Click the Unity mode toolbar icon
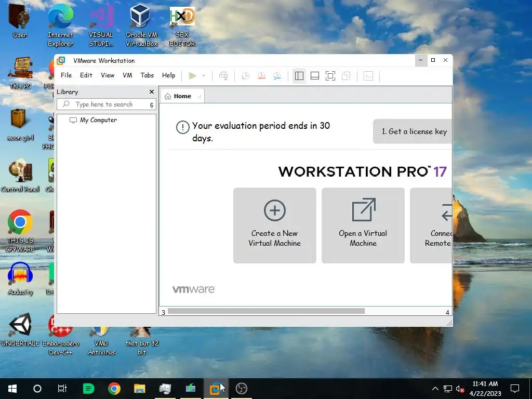532x399 pixels. pos(345,76)
